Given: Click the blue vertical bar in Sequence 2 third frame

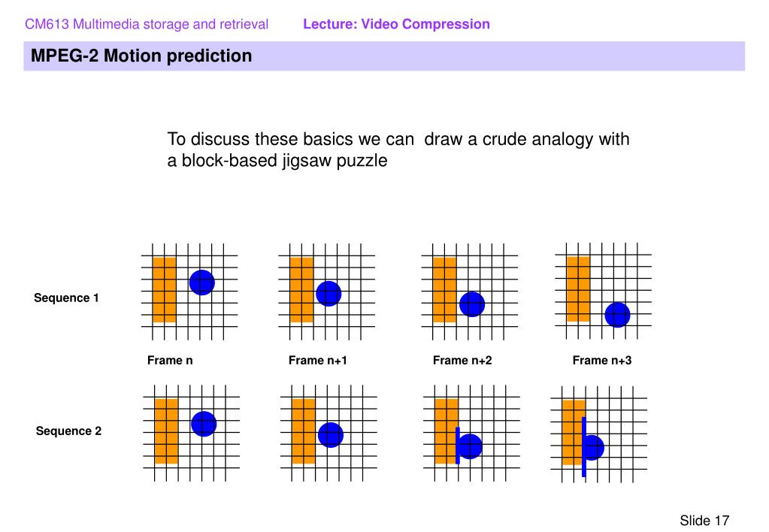Looking at the screenshot, I should pyautogui.click(x=458, y=446).
